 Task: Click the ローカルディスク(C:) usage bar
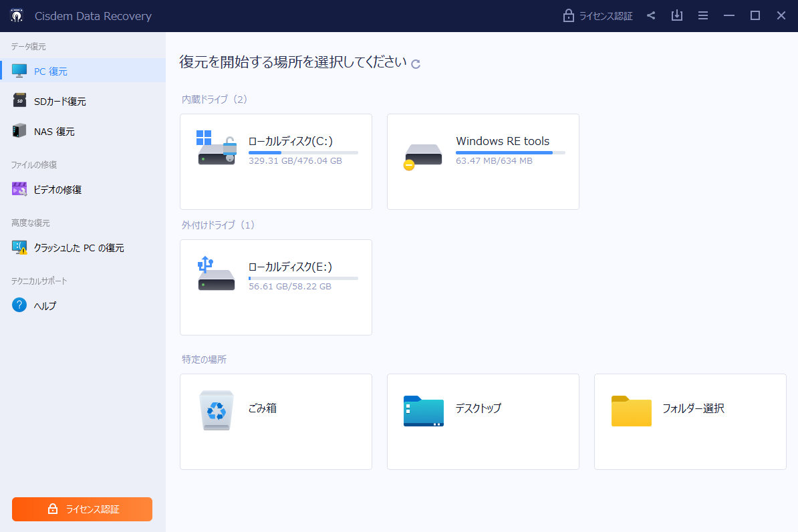[303, 153]
